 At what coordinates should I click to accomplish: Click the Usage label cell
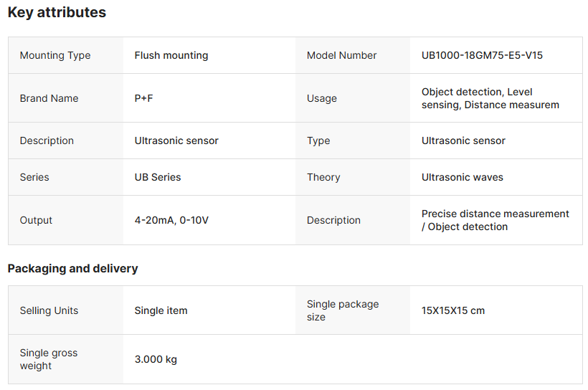tap(322, 98)
